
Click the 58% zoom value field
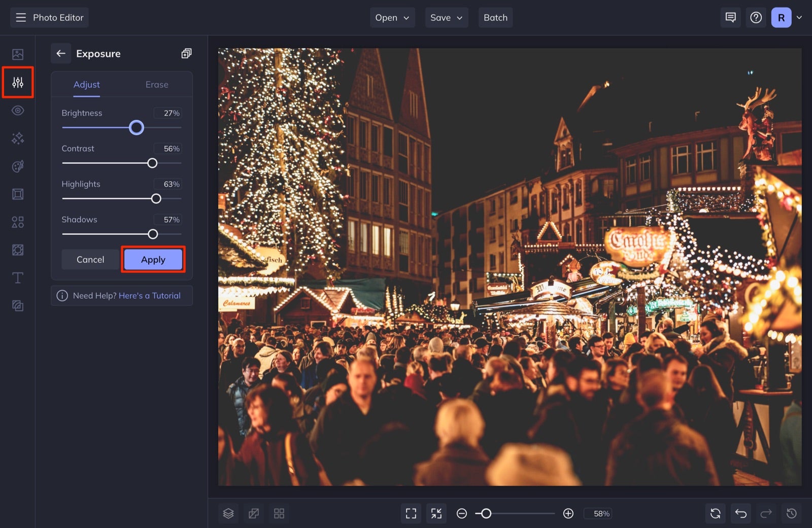coord(598,513)
